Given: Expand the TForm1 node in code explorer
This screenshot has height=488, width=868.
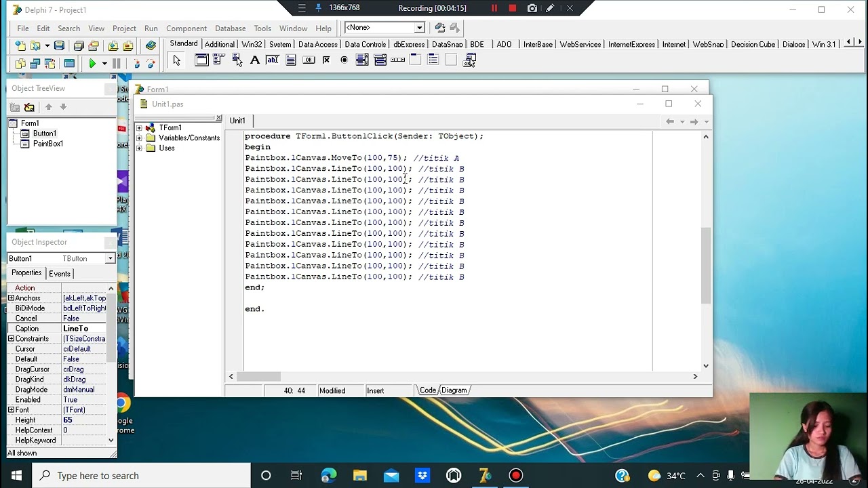Looking at the screenshot, I should tap(140, 127).
